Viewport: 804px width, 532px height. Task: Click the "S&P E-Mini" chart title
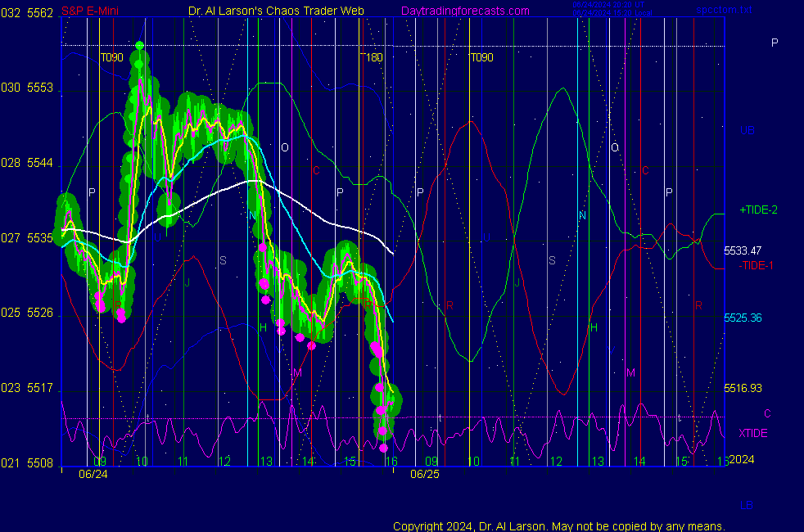point(90,11)
